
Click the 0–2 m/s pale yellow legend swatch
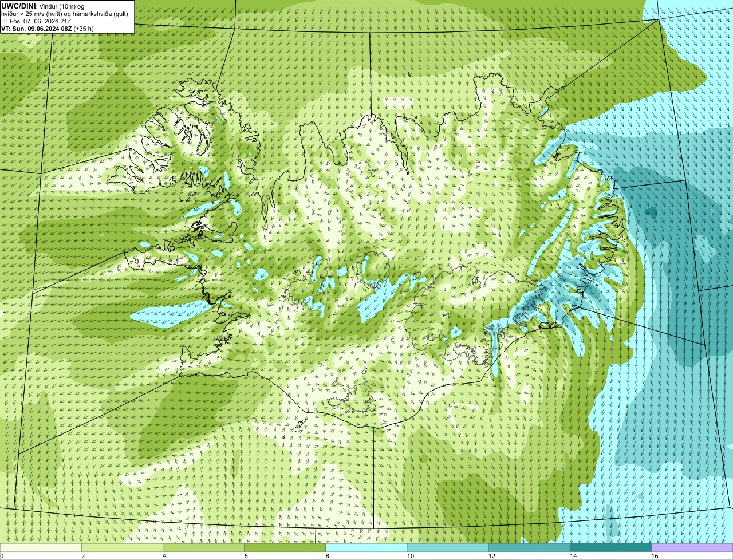point(41,547)
